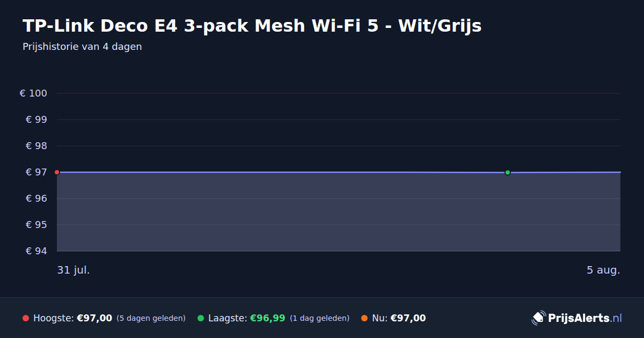
Task: Select the € 94 axis label
Action: pyautogui.click(x=36, y=251)
